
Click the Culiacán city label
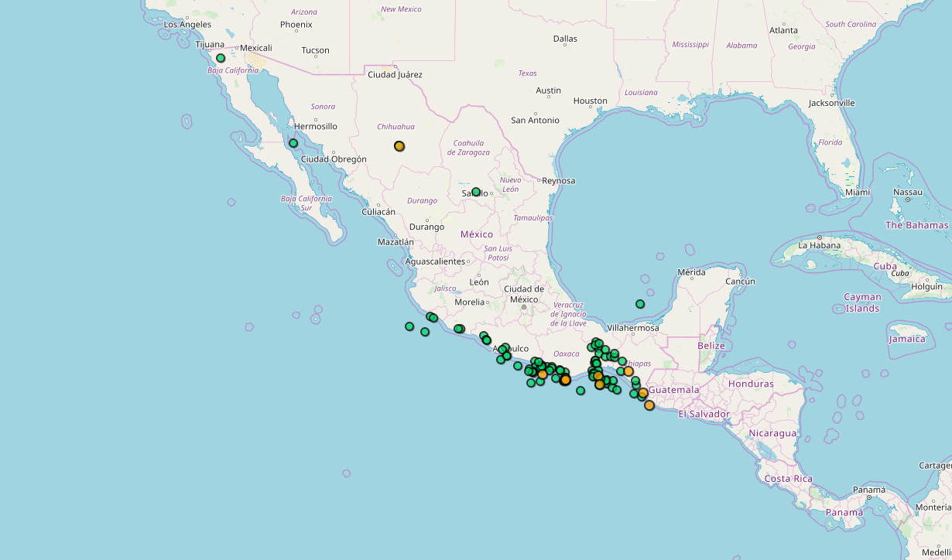pyautogui.click(x=378, y=212)
